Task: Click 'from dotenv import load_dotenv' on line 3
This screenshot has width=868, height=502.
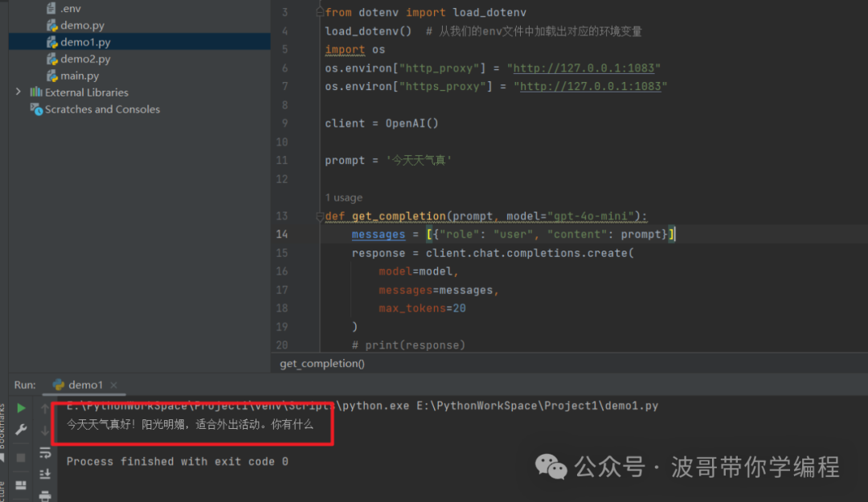Action: click(426, 12)
